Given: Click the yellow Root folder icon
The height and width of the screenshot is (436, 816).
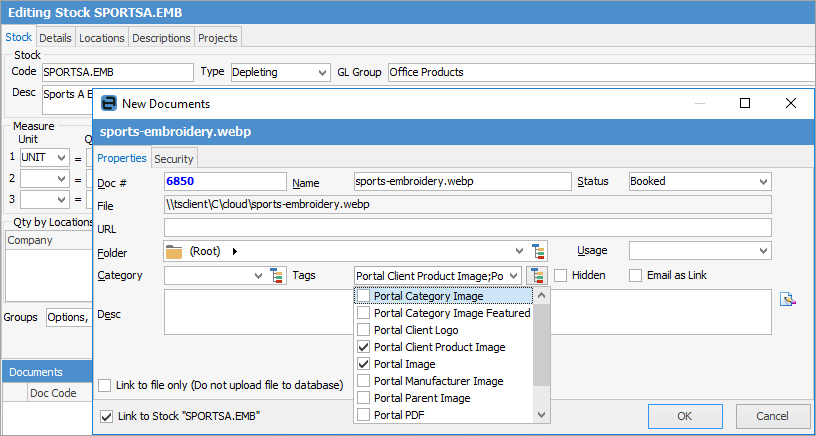Looking at the screenshot, I should [174, 251].
